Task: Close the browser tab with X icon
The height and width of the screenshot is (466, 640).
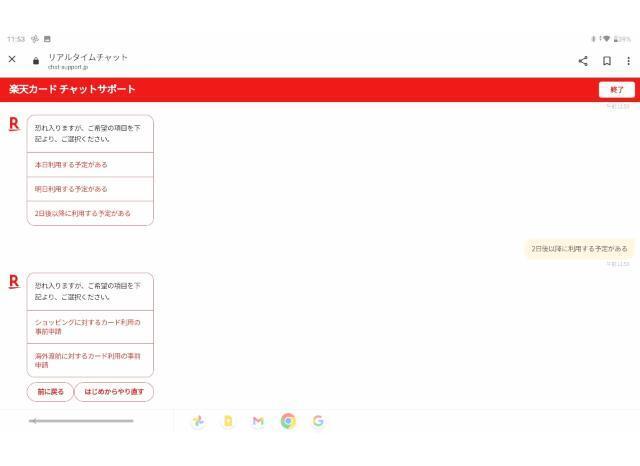Action: [x=12, y=59]
